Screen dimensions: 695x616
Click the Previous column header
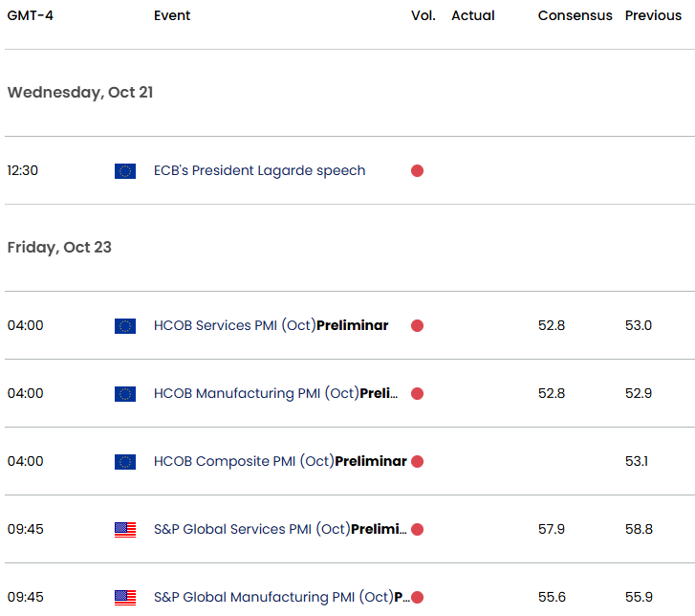(x=653, y=15)
